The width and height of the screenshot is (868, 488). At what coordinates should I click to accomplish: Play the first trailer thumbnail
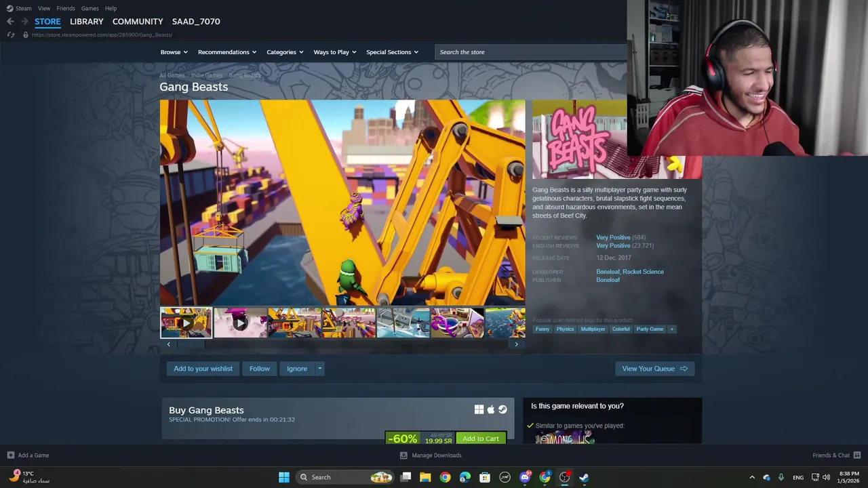click(186, 323)
